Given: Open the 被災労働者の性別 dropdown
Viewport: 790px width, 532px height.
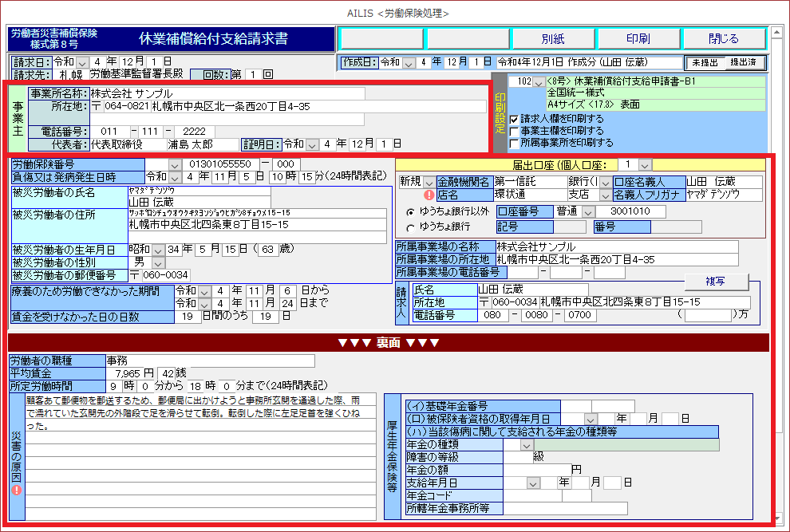Looking at the screenshot, I should click(158, 262).
